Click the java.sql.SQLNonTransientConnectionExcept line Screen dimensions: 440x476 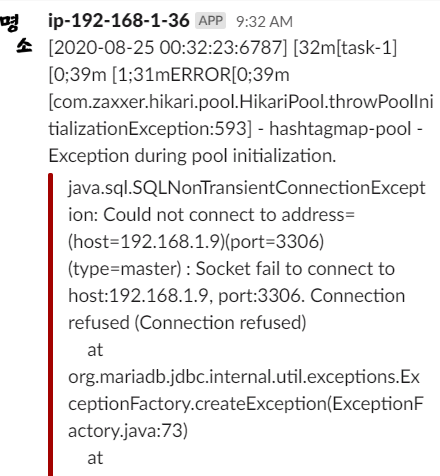(x=247, y=188)
